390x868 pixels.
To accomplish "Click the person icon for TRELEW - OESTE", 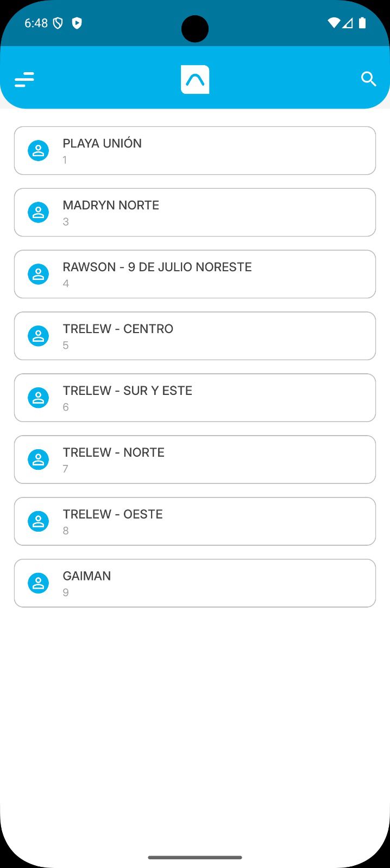I will click(x=39, y=522).
